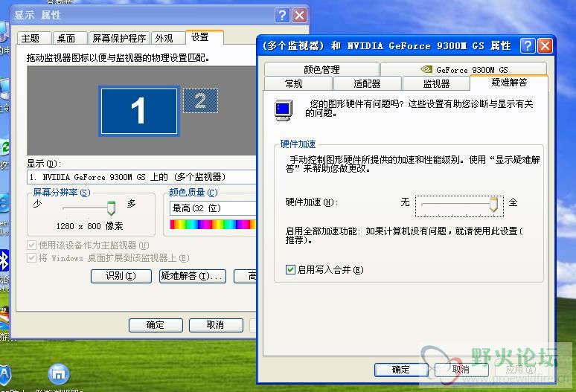Viewport: 576px width, 392px height.
Task: Close the NVIDIA GeForce properties dialog
Action: click(x=545, y=46)
